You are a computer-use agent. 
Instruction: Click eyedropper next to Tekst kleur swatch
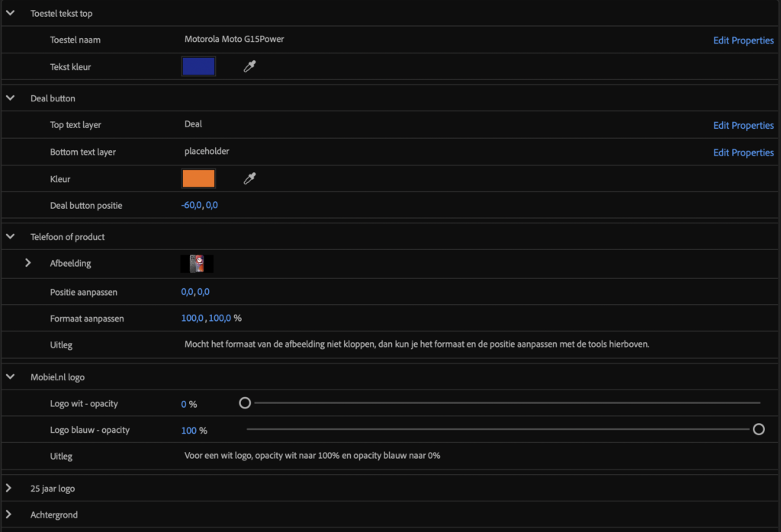[x=249, y=67]
